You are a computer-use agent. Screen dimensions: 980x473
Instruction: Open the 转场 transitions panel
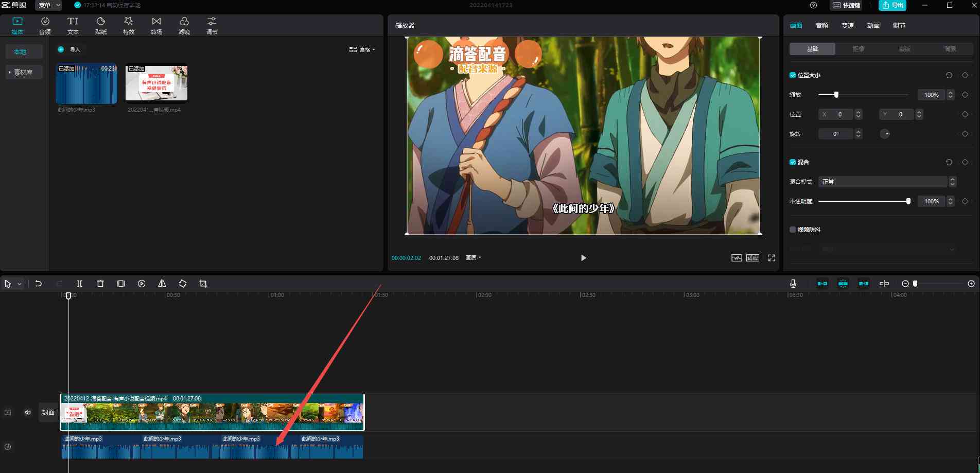coord(156,25)
